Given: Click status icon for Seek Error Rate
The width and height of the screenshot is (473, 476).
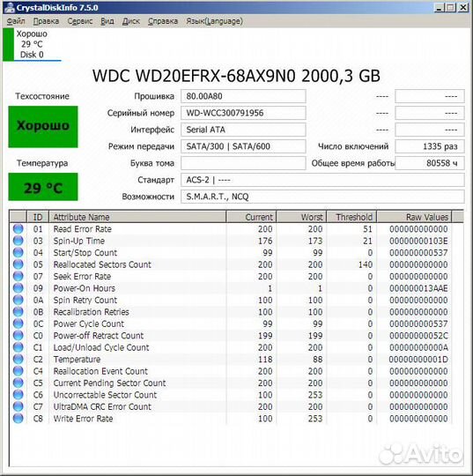Looking at the screenshot, I should (18, 276).
